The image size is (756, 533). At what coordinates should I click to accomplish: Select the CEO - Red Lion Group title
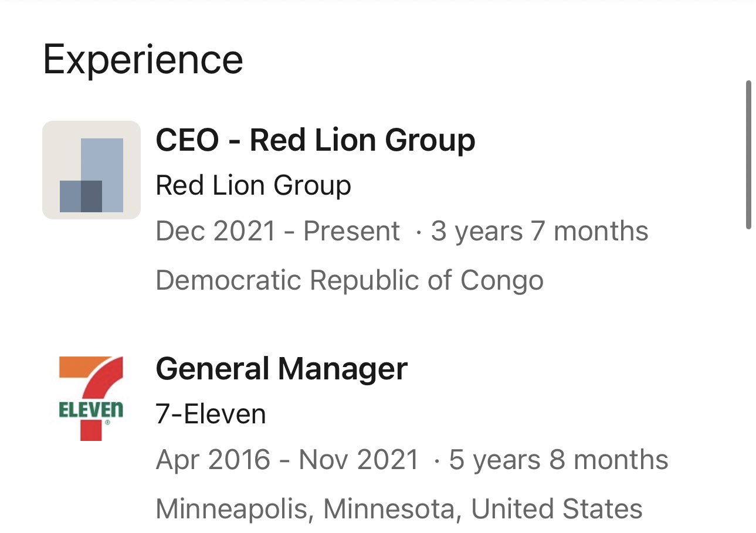[316, 141]
